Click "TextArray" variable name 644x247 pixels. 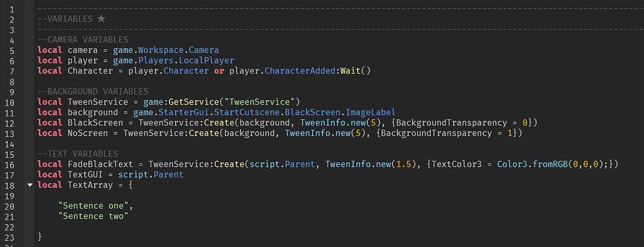(91, 185)
